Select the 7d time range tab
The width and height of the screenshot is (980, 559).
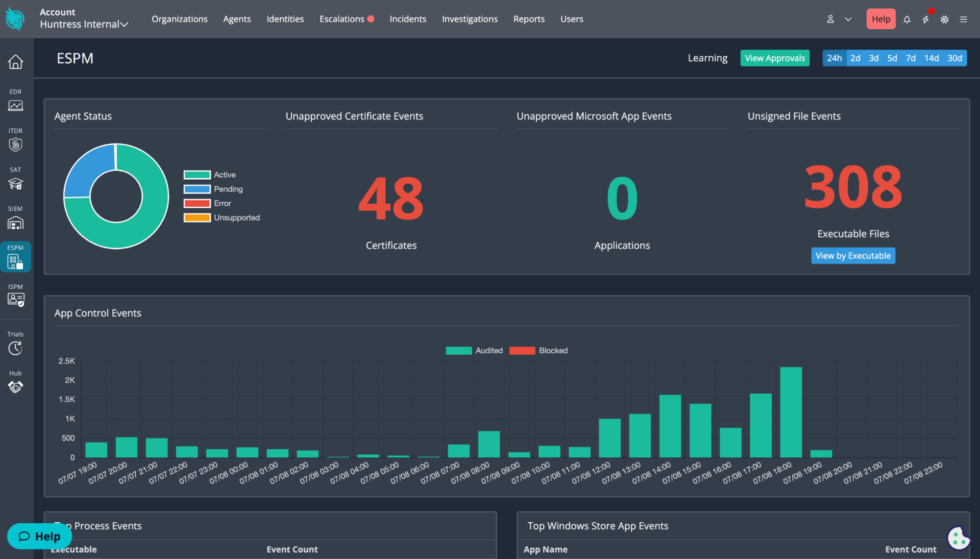point(910,58)
